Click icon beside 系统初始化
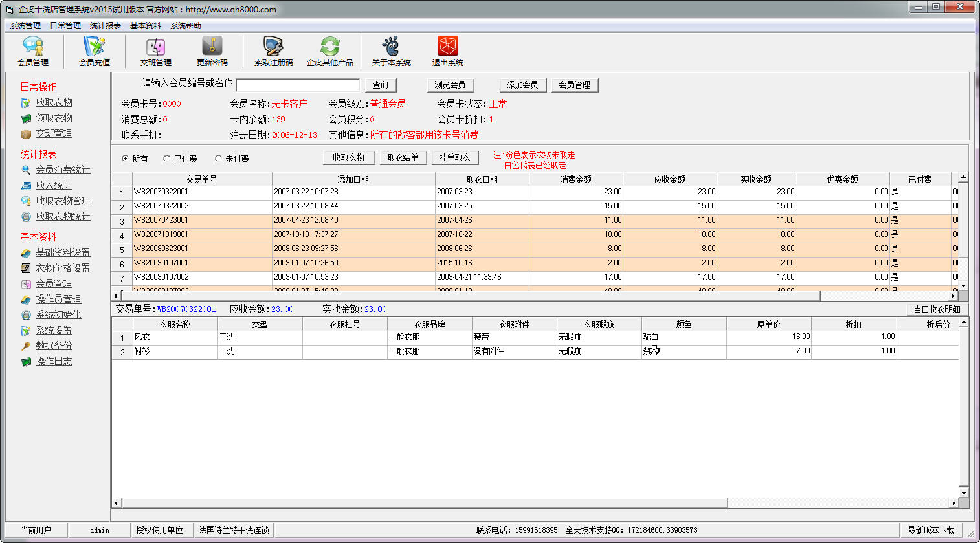 pyautogui.click(x=26, y=315)
